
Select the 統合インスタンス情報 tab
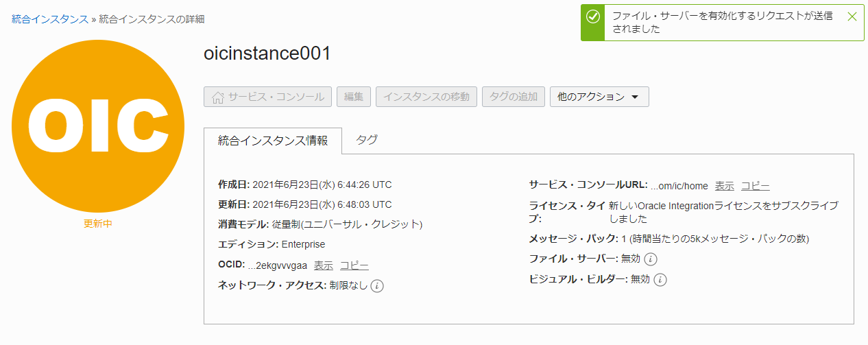click(x=273, y=141)
